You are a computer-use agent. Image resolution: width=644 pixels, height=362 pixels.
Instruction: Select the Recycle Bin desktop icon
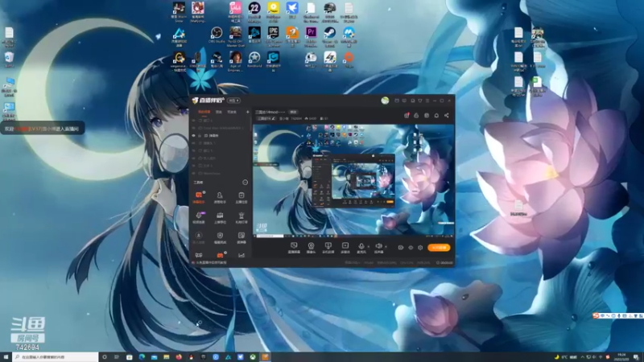9,59
